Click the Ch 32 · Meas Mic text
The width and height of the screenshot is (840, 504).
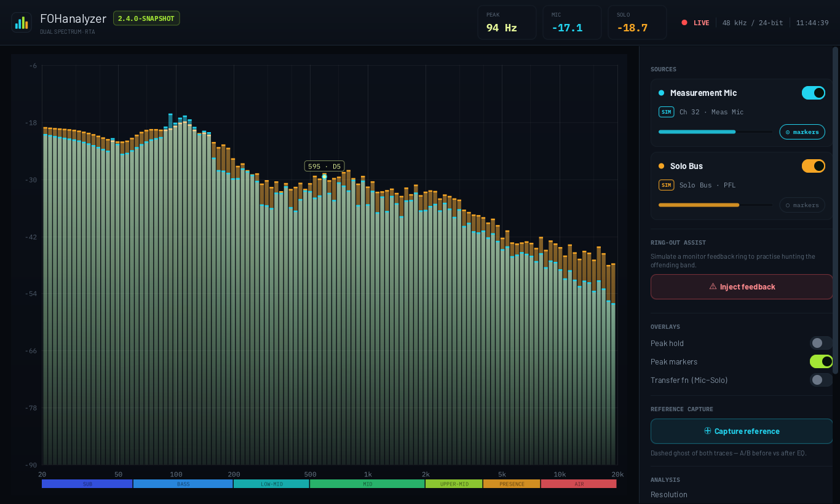pos(711,112)
